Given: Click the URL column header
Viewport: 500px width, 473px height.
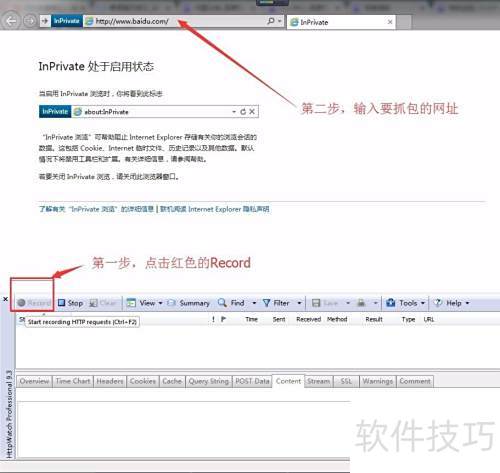Looking at the screenshot, I should (x=429, y=319).
